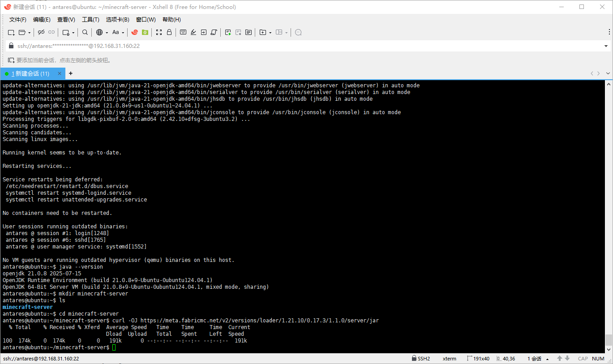Add a new tab with plus button
Screen dimensions: 613x364
(x=70, y=73)
